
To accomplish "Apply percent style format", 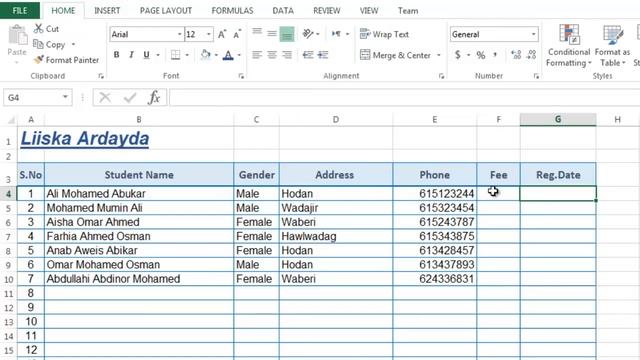I will tap(481, 55).
